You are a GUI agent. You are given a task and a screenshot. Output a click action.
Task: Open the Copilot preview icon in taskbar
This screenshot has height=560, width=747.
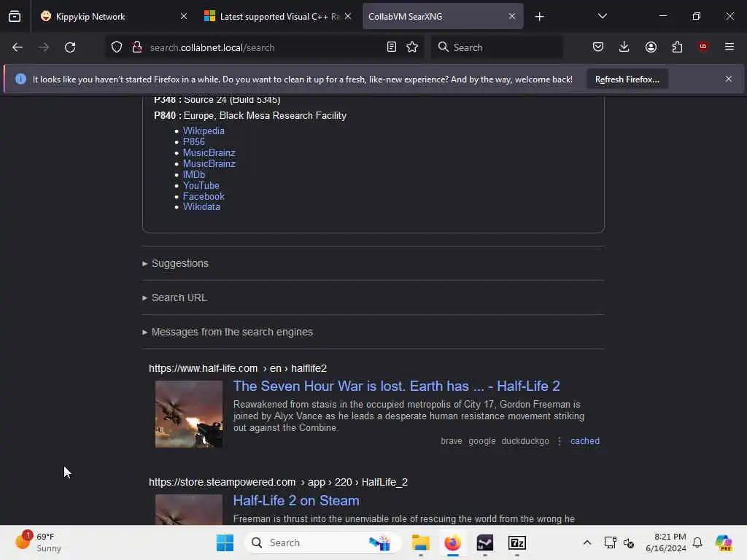(724, 542)
